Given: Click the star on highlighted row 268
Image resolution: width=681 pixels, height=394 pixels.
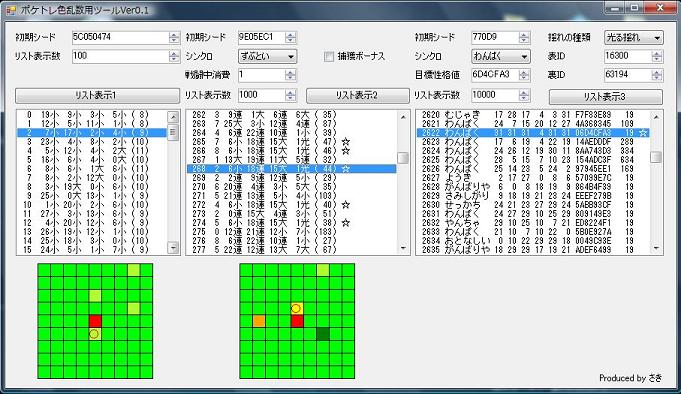Looking at the screenshot, I should pos(346,169).
